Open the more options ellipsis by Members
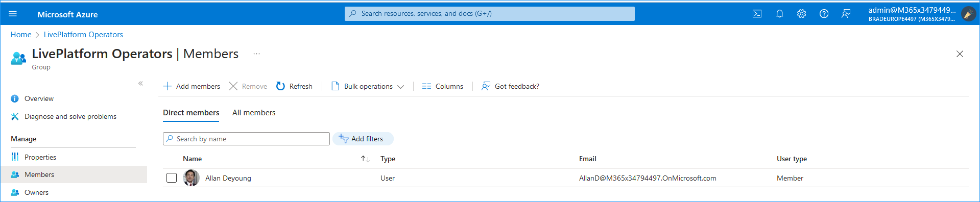The width and height of the screenshot is (980, 202). point(256,54)
